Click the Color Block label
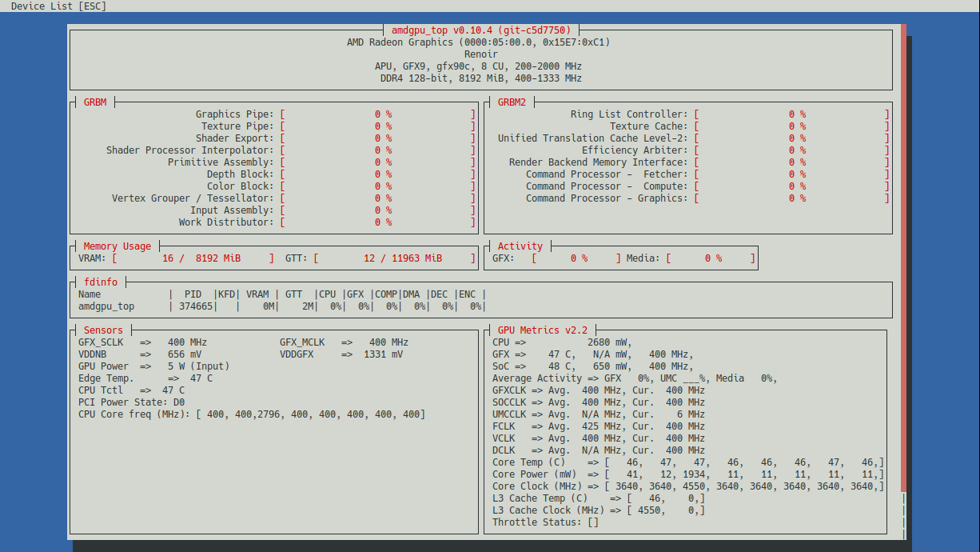980x552 pixels. 240,186
